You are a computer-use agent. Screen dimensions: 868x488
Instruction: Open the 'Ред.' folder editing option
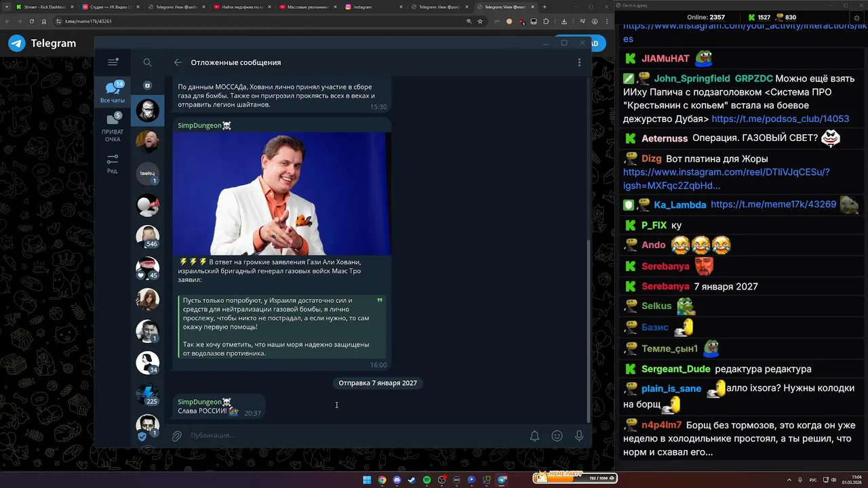(x=113, y=164)
